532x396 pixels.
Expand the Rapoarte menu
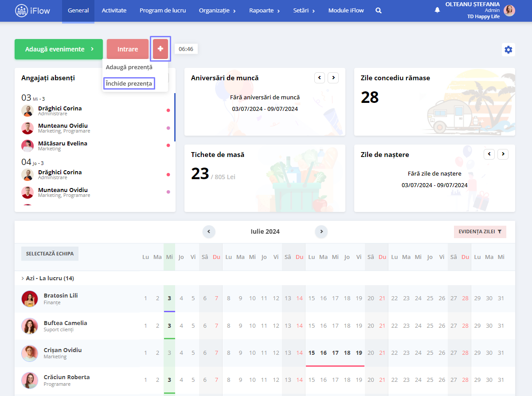tap(264, 11)
